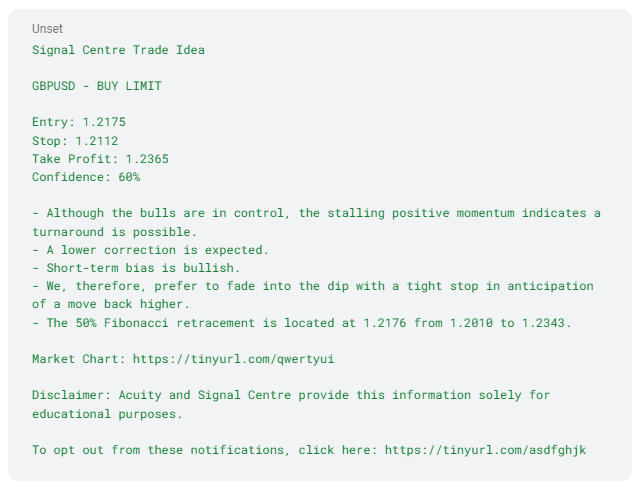641x488 pixels.
Task: Click the Disclaimer: Acuity and Signal Centre text
Action: tap(291, 395)
